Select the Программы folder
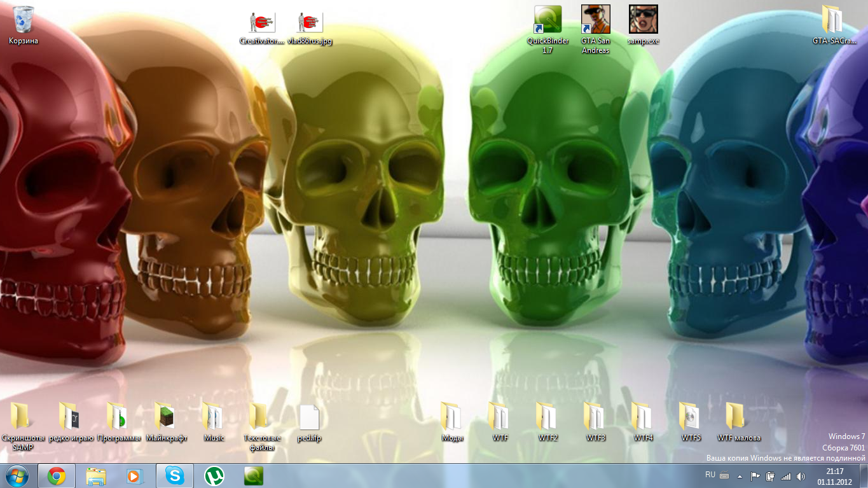Screen dimensions: 868x488 pos(119,422)
